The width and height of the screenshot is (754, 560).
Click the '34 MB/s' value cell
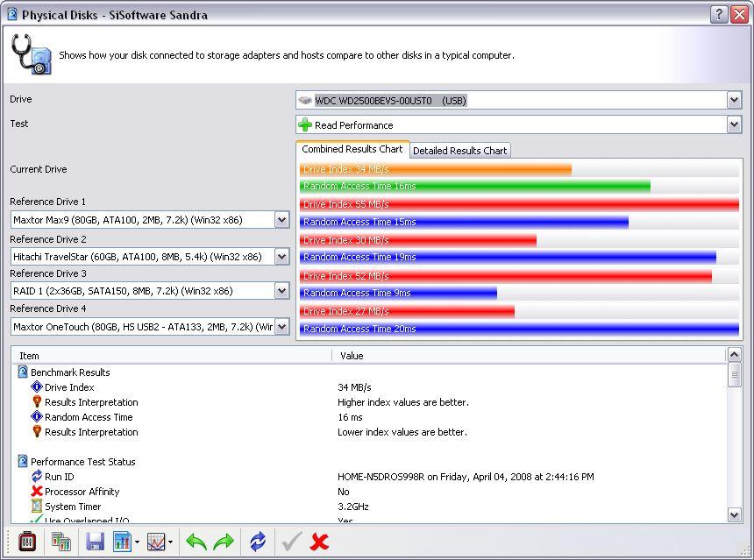click(354, 387)
